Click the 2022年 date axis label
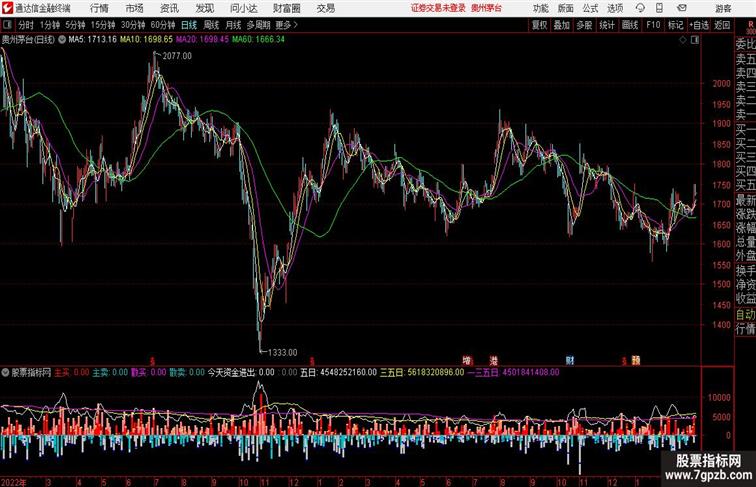 [x=14, y=482]
